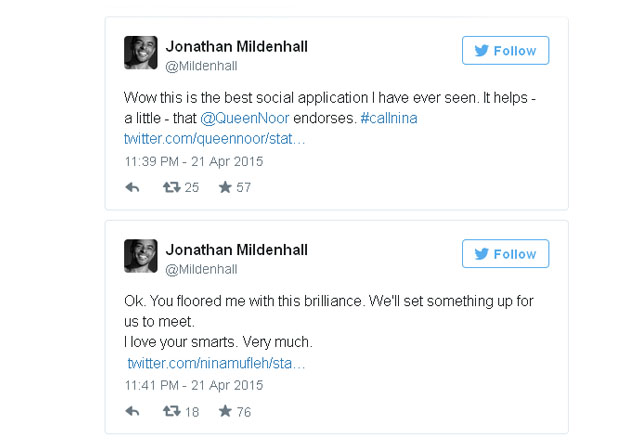This screenshot has width=628, height=440.
Task: Click Follow button on the first tweet
Action: click(x=505, y=50)
